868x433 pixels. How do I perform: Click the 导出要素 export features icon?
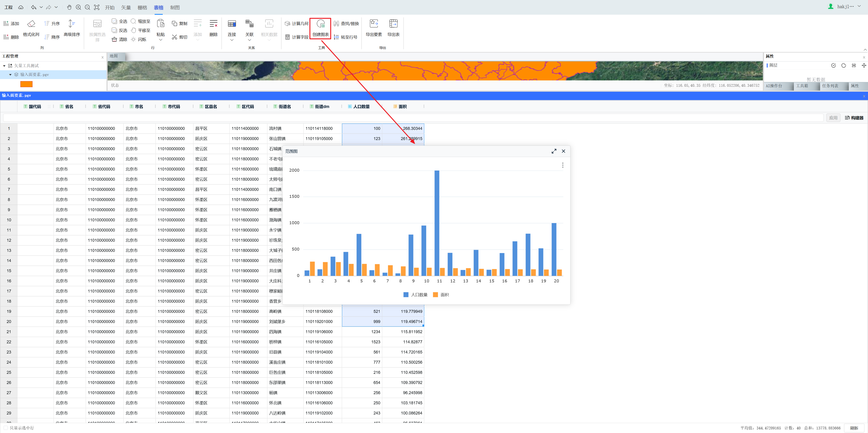pyautogui.click(x=373, y=23)
